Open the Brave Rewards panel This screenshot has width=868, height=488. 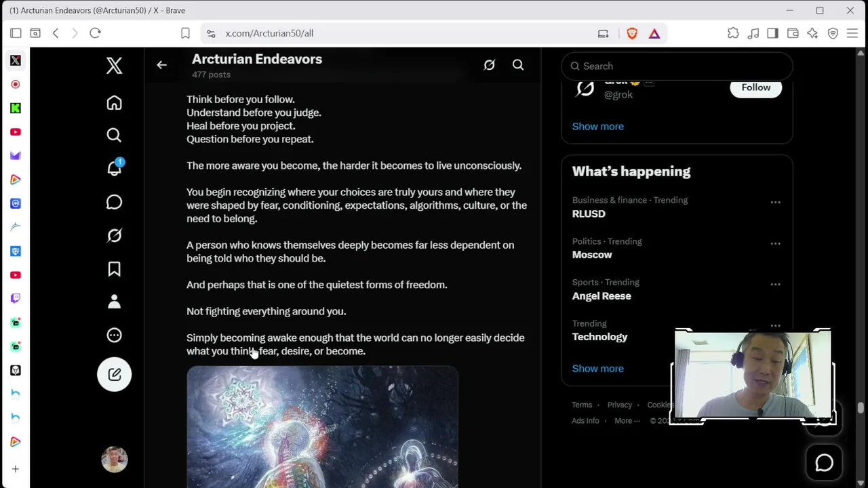[654, 33]
